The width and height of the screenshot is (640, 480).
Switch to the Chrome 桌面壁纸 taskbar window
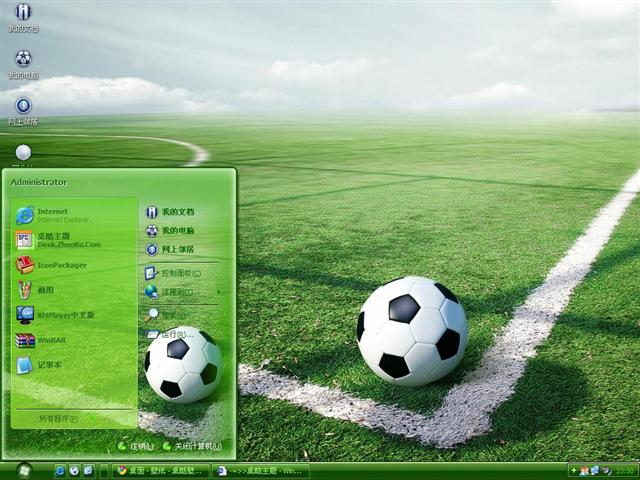point(161,471)
